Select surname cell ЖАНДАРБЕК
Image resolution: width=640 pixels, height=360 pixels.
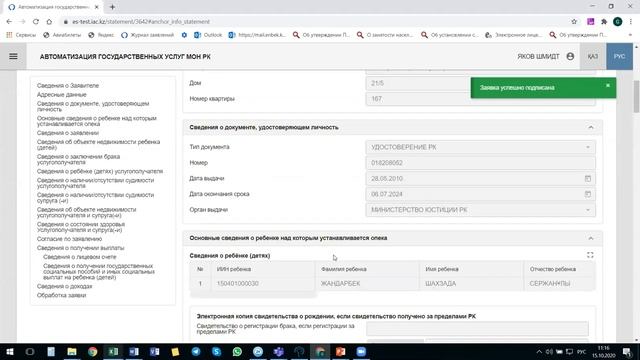(x=367, y=283)
